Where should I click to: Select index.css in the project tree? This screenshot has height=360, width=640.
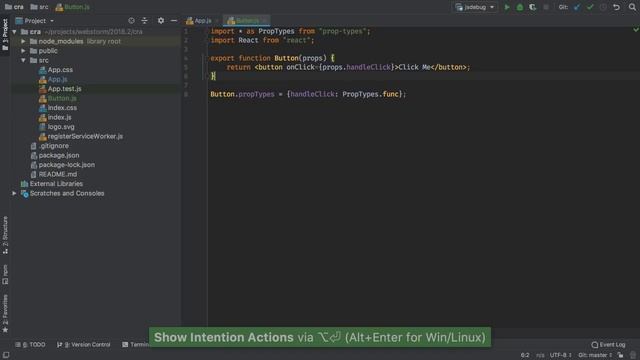coord(62,108)
